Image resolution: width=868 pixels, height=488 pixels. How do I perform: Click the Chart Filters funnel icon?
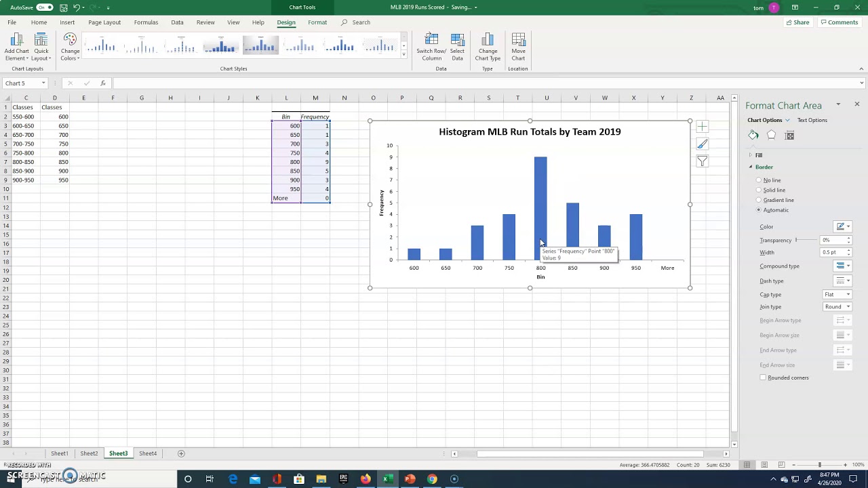[x=702, y=161]
